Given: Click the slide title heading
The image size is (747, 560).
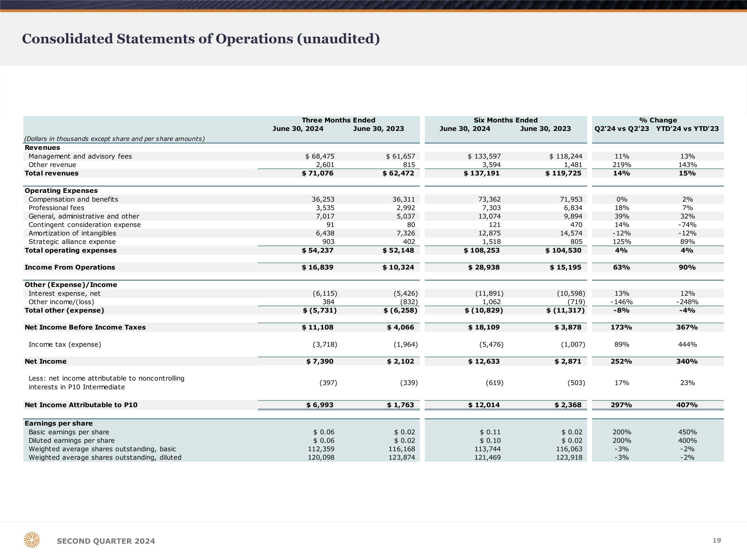Looking at the screenshot, I should pos(201,39).
